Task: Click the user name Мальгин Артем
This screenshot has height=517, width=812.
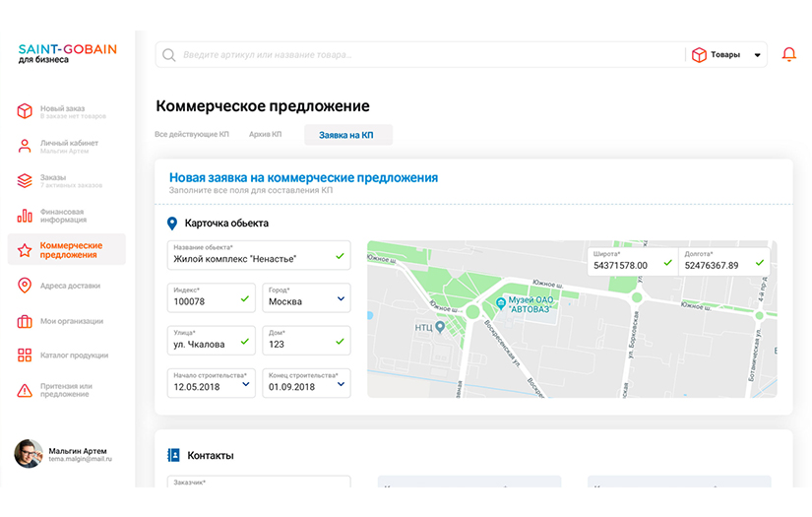Action: pyautogui.click(x=78, y=451)
